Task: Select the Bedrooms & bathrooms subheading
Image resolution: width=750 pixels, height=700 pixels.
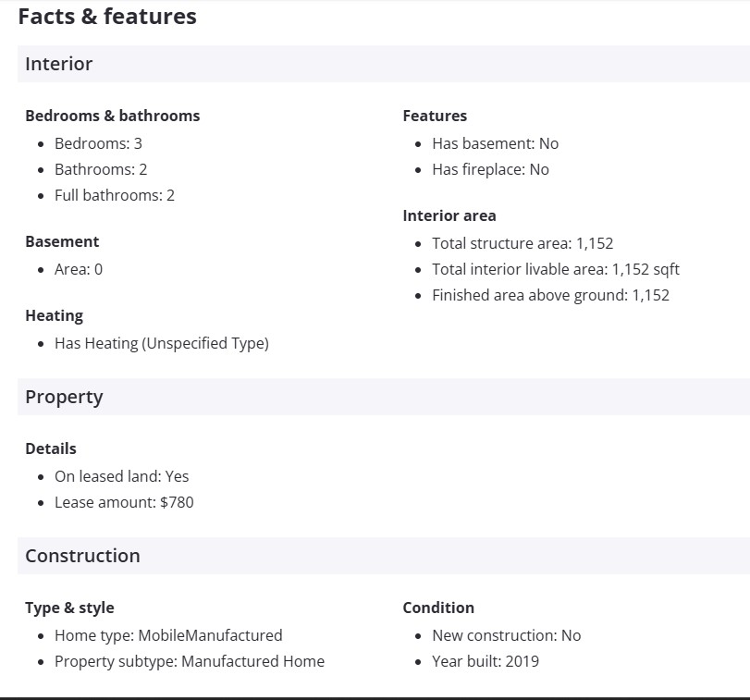Action: (112, 116)
